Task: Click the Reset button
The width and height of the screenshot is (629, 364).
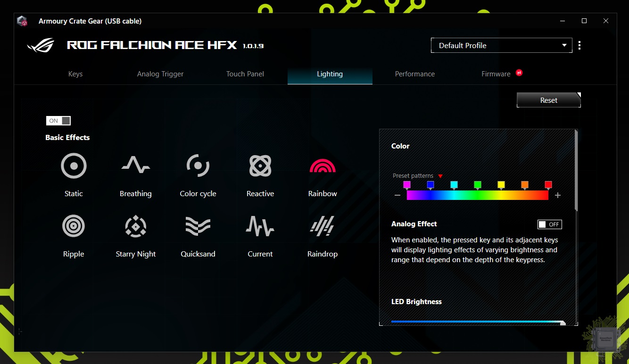Action: click(x=549, y=100)
